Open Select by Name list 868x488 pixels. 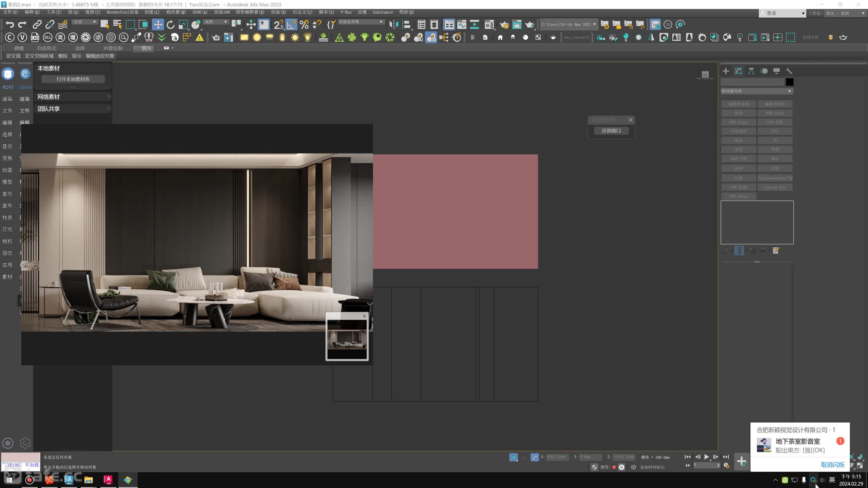(117, 24)
